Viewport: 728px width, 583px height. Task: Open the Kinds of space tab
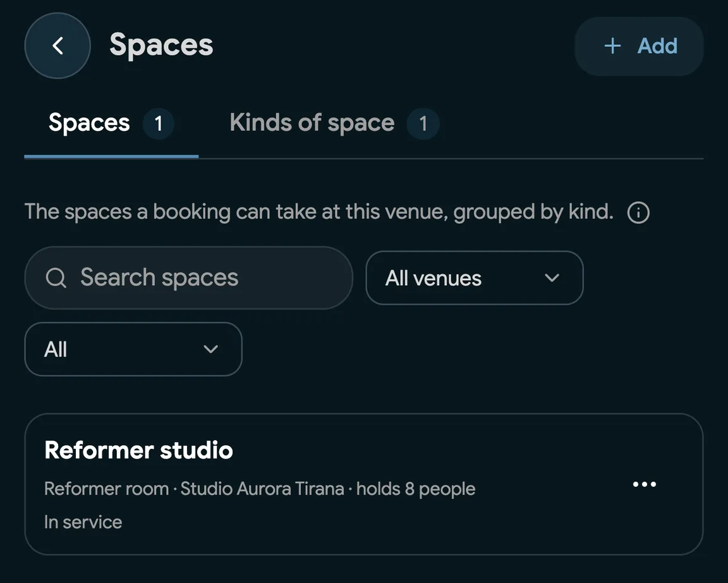334,123
